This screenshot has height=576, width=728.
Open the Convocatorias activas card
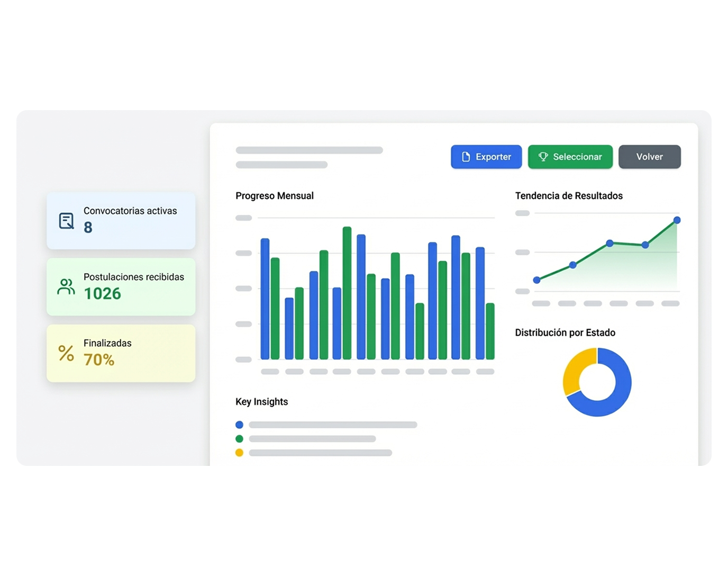click(121, 221)
